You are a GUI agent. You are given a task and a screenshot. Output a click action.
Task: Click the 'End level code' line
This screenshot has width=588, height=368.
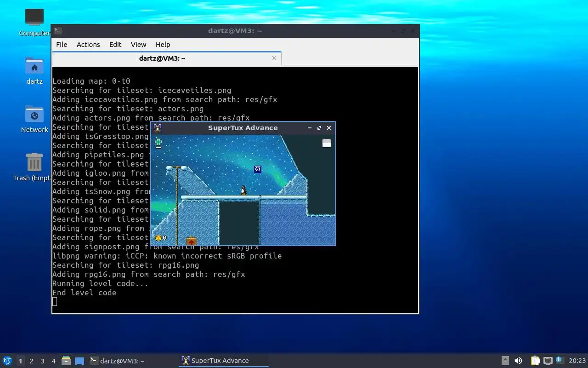[x=85, y=293]
